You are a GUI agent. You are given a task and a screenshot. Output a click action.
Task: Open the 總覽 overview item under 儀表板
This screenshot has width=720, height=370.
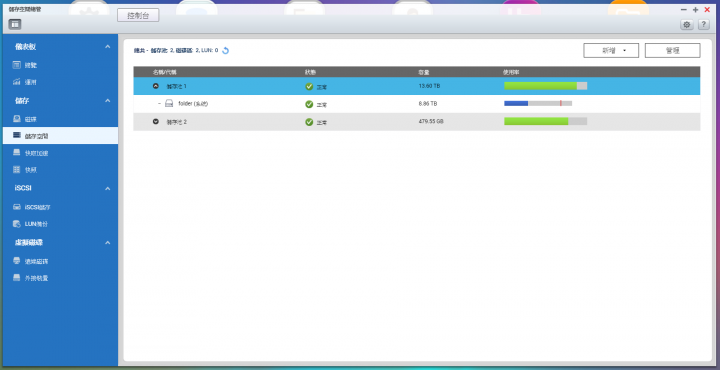click(x=60, y=65)
